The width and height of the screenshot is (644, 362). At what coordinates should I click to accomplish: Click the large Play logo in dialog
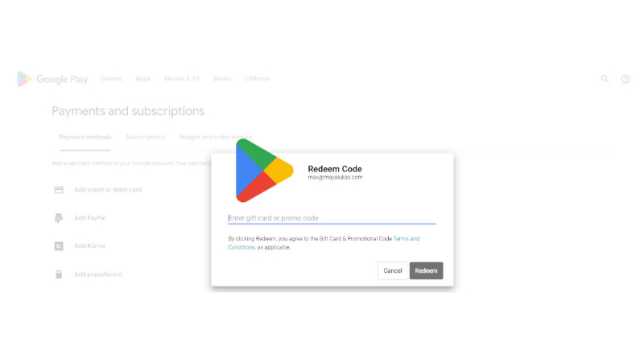[264, 171]
